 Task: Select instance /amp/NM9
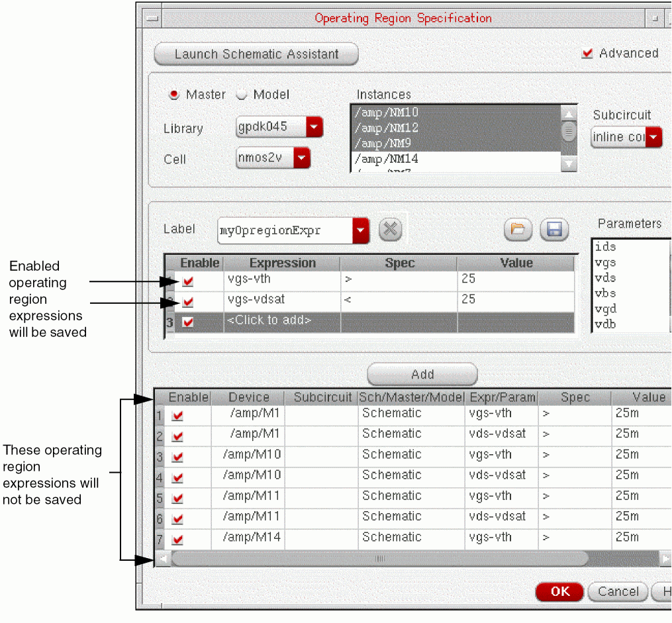456,143
